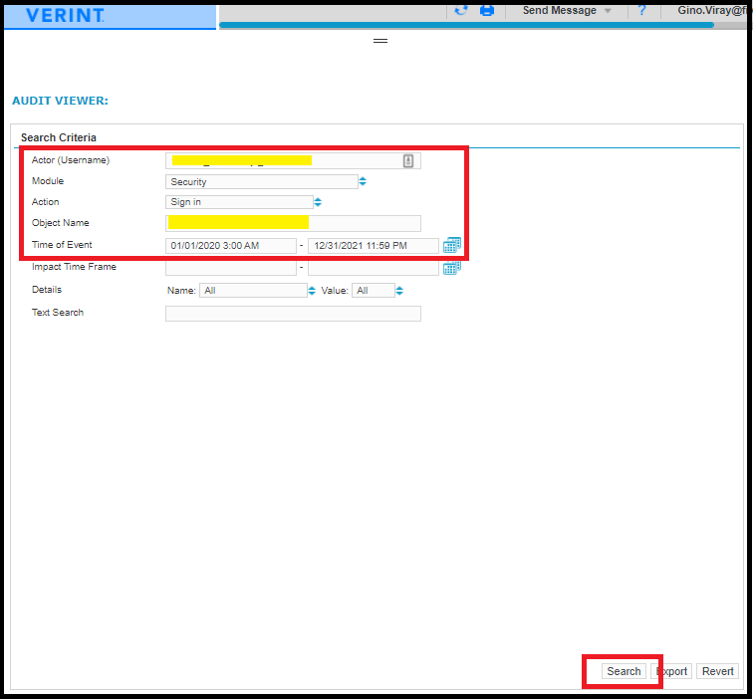
Task: Click the AUDIT VIEWER heading
Action: pyautogui.click(x=60, y=101)
